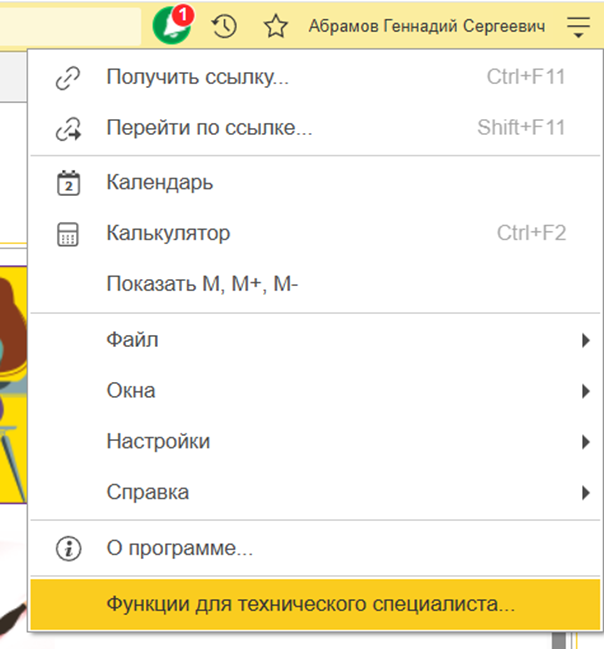The height and width of the screenshot is (649, 604).
Task: Select Функции для технического специалиста...
Action: 315,604
